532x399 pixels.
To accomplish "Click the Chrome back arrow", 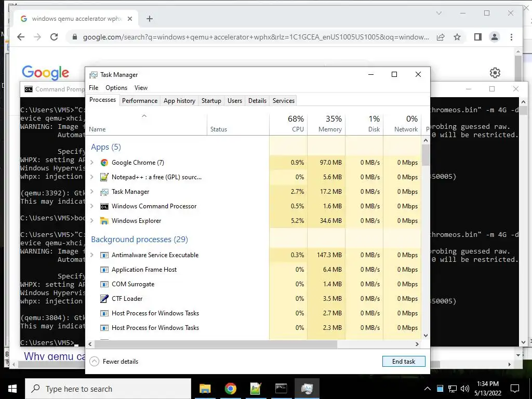I will pyautogui.click(x=21, y=37).
